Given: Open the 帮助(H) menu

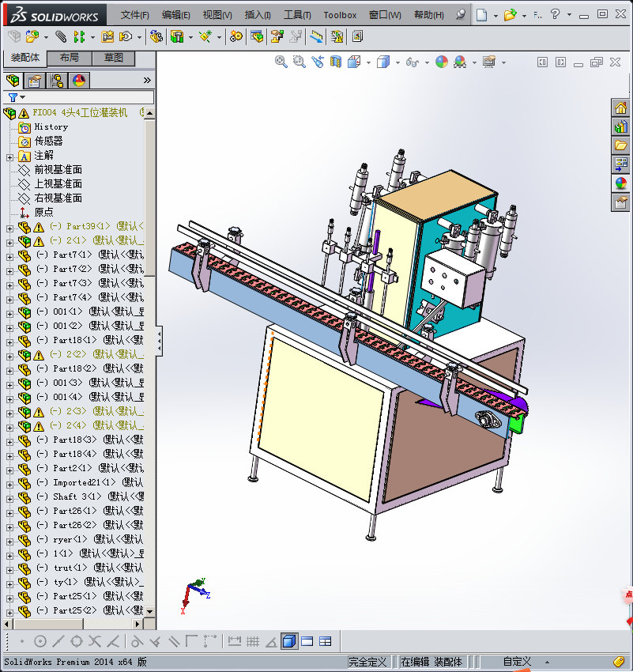Looking at the screenshot, I should point(428,15).
